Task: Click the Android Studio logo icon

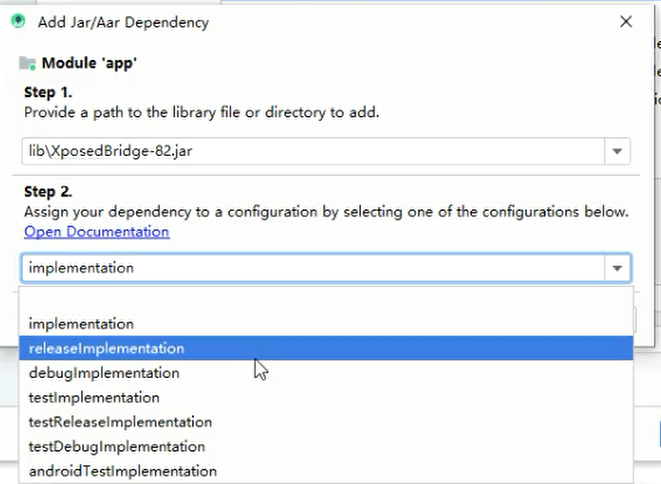Action: (x=18, y=21)
